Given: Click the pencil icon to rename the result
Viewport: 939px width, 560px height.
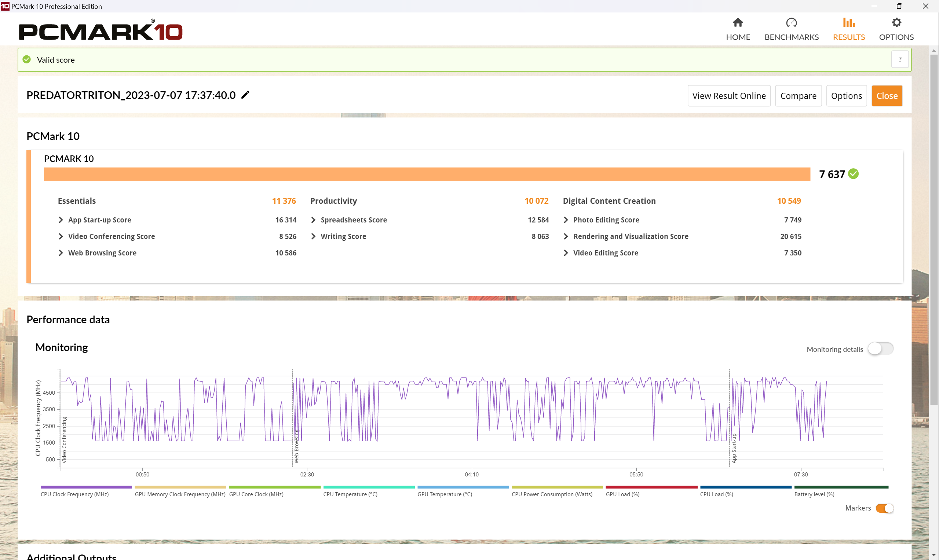Looking at the screenshot, I should point(245,95).
